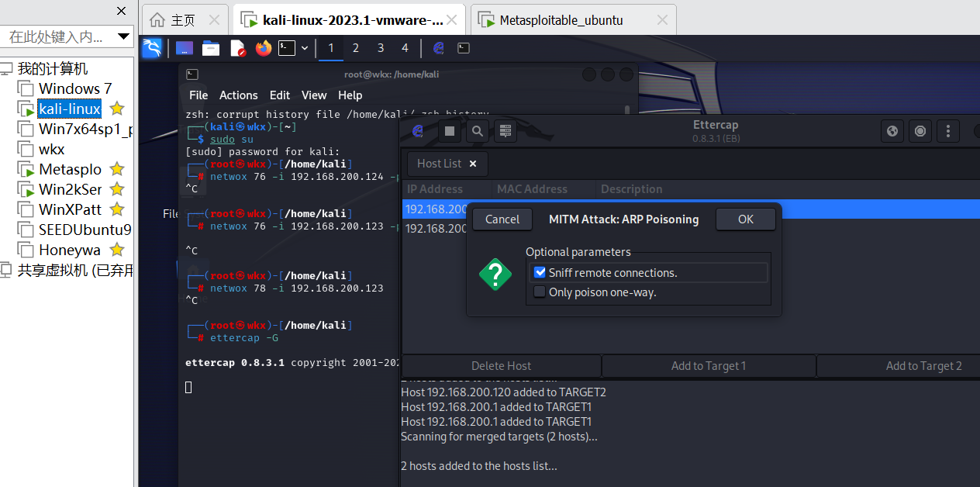The image size is (980, 487).
Task: Launch the text editor icon in Kali panel
Action: click(238, 48)
